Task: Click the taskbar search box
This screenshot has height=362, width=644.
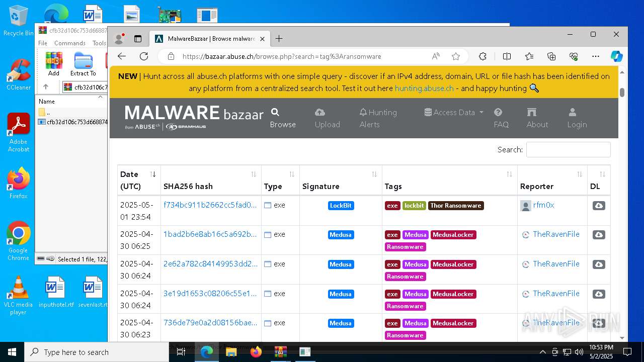Action: pyautogui.click(x=97, y=352)
